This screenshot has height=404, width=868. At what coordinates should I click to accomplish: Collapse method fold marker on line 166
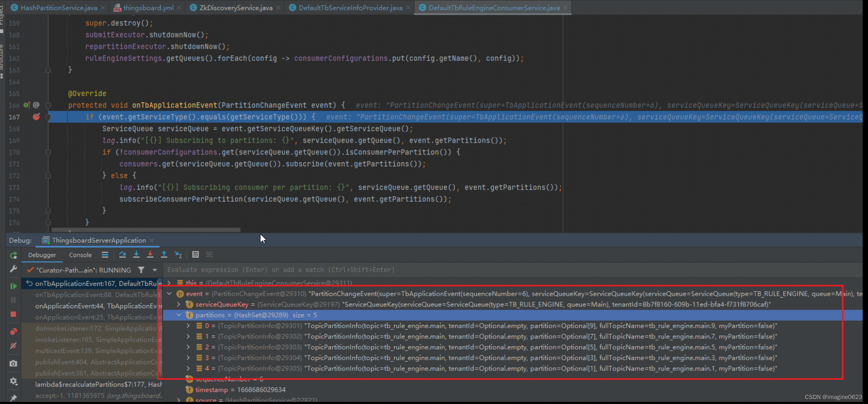(x=48, y=105)
